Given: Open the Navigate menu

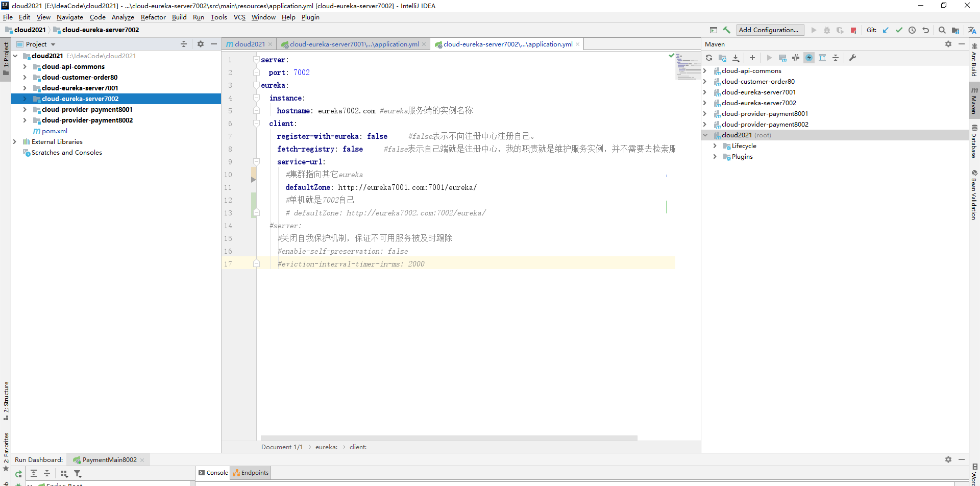Looking at the screenshot, I should (70, 17).
